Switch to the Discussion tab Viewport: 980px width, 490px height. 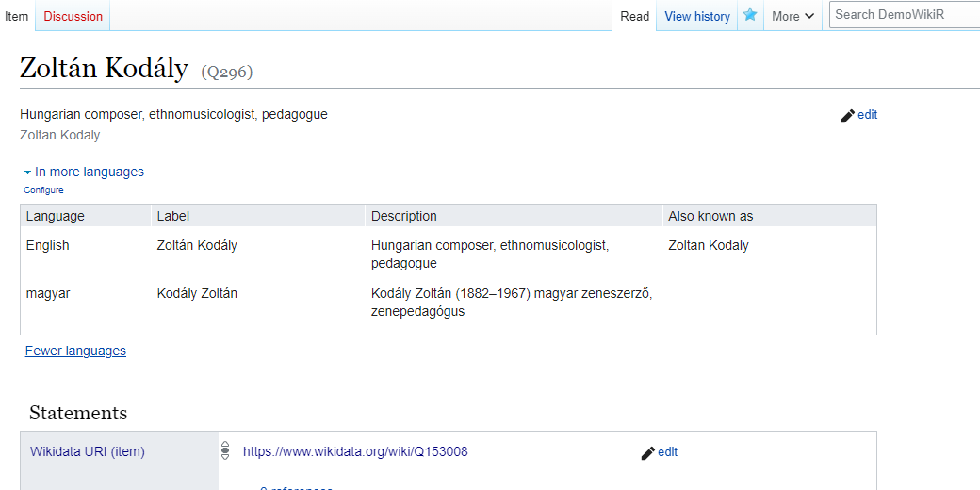point(73,16)
